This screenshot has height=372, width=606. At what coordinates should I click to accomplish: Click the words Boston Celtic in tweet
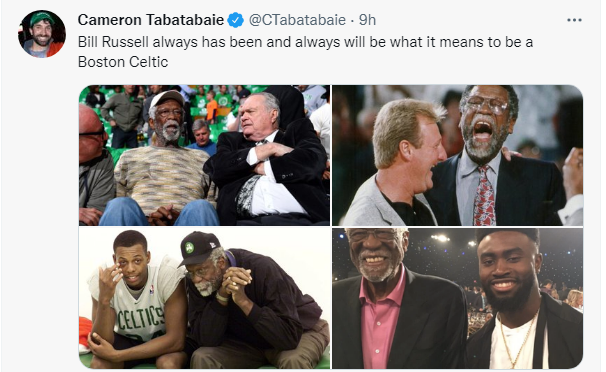123,62
